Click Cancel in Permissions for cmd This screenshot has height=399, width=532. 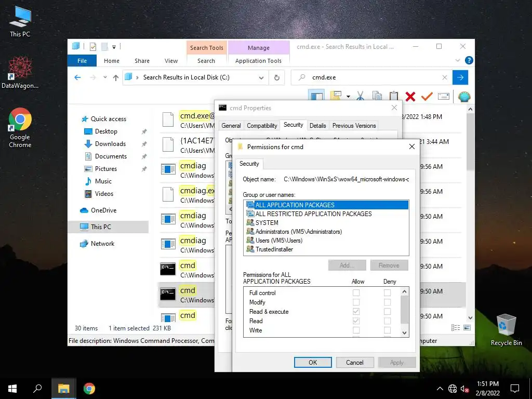click(354, 362)
